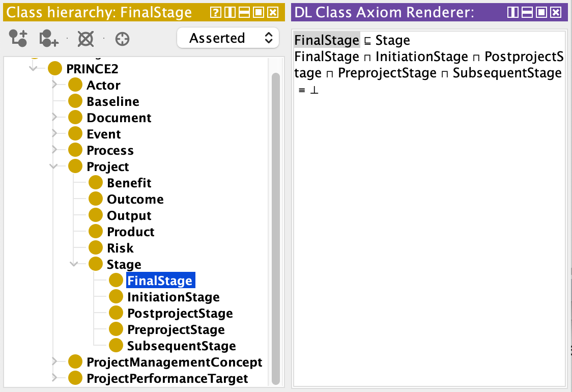Screen dimensions: 572x392
Task: Click FinalStage in the axiom renderer
Action: pos(327,40)
